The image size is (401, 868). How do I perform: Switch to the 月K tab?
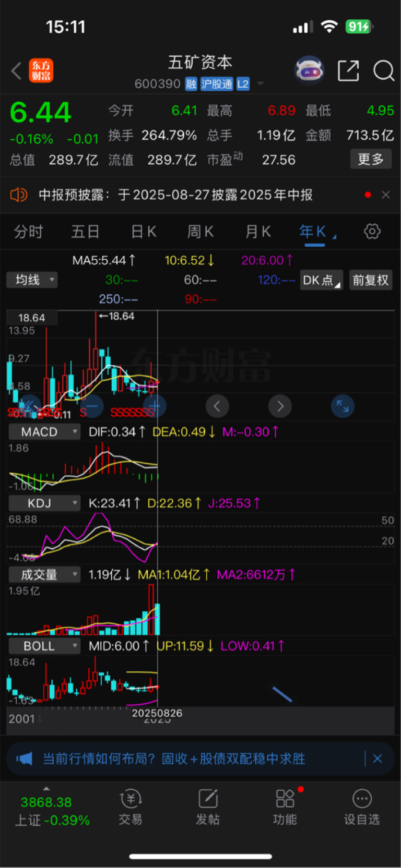[258, 232]
